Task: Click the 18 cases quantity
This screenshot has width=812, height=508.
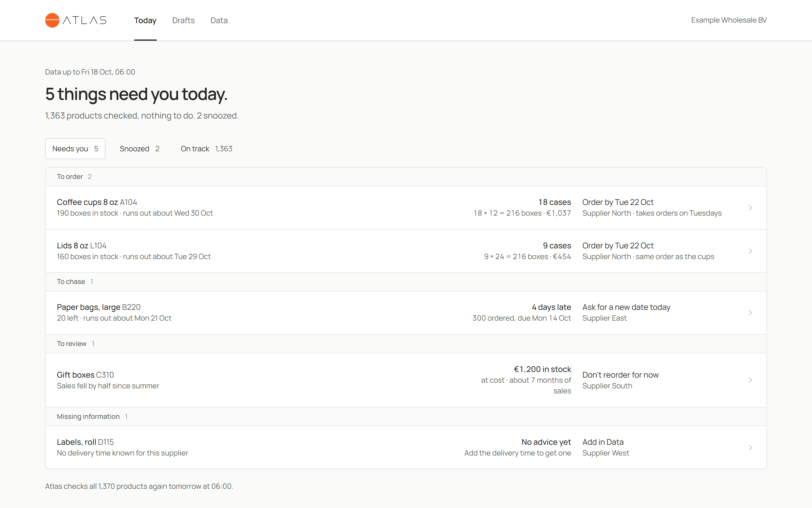Action: click(x=555, y=202)
